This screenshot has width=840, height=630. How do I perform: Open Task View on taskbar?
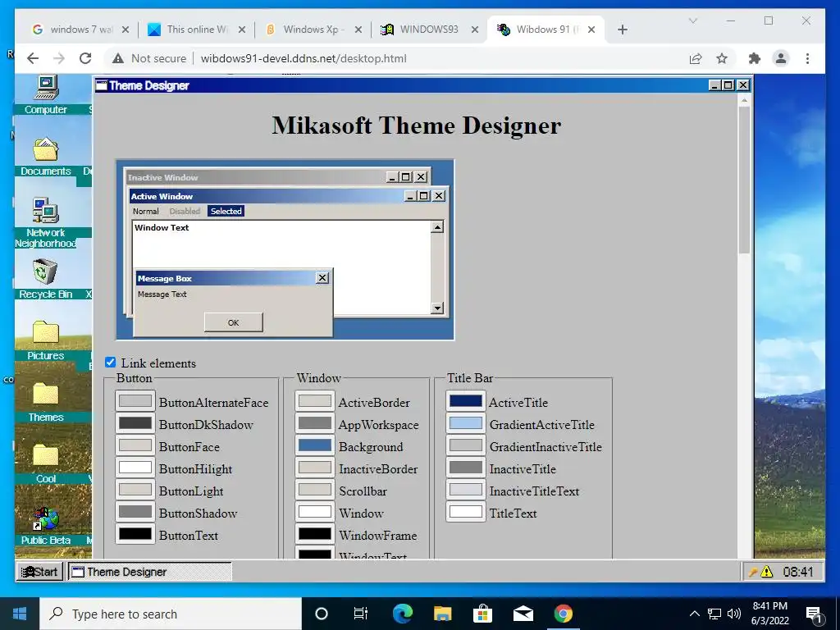pyautogui.click(x=361, y=614)
